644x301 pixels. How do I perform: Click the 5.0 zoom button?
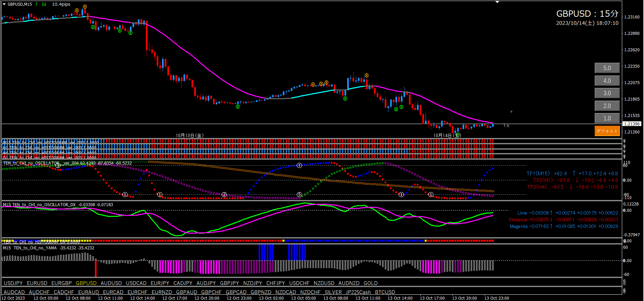pos(607,68)
